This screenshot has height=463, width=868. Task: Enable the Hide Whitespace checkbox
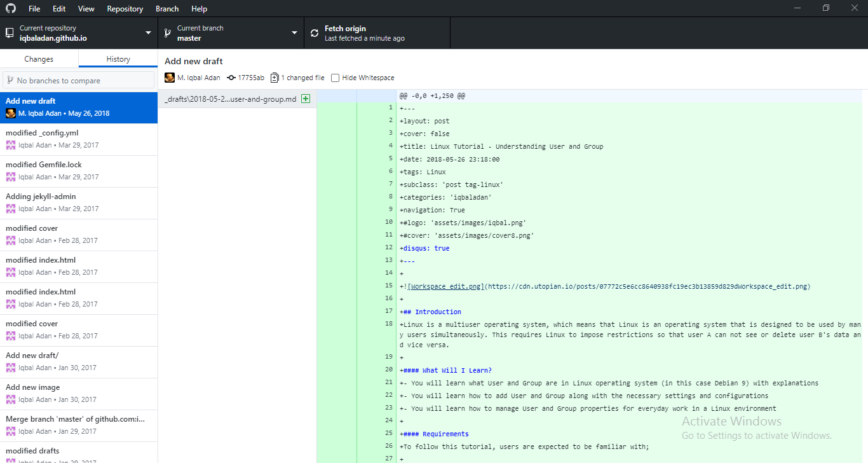[335, 78]
